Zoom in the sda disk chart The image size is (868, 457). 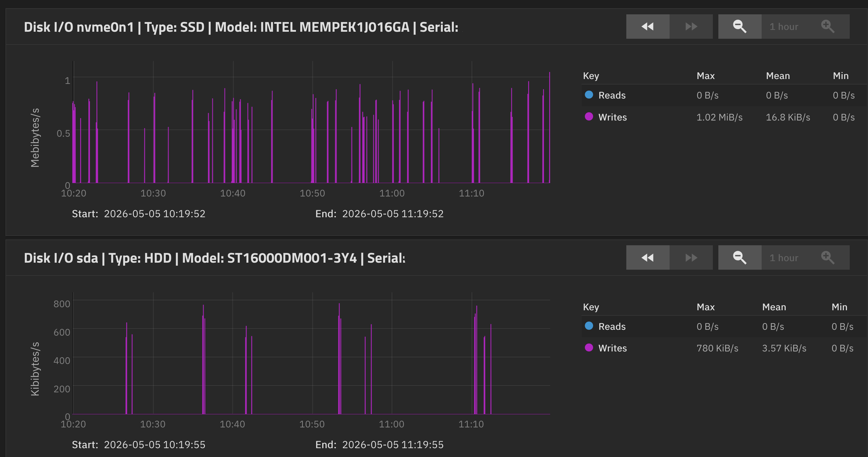[x=827, y=258]
